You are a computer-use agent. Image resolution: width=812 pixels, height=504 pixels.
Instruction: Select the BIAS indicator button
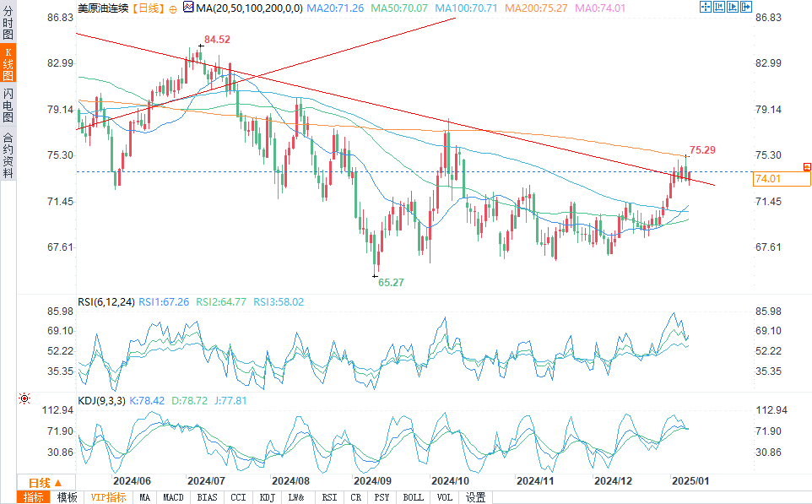tap(207, 498)
